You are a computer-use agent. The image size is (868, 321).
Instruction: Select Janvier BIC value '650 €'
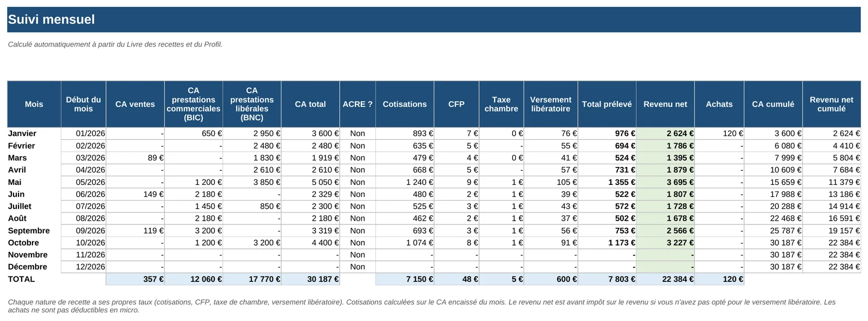point(194,133)
